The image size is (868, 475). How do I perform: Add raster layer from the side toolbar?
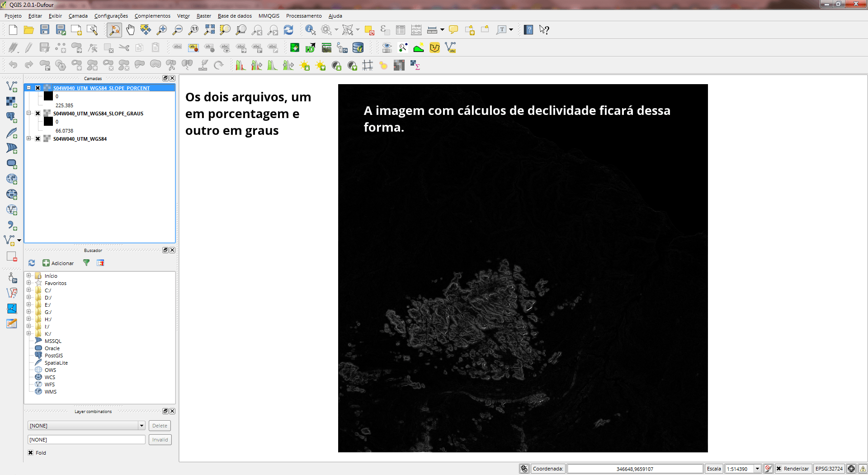[12, 102]
